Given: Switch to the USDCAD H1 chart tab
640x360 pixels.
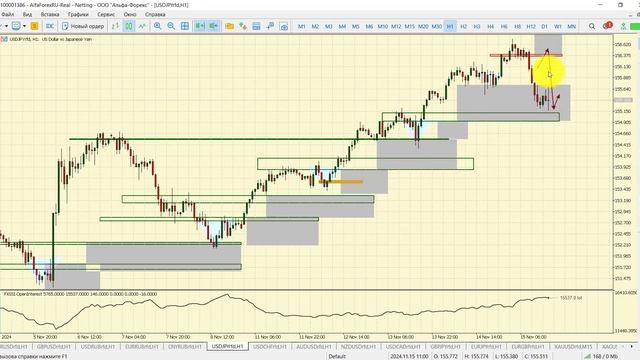Looking at the screenshot, I should [x=402, y=347].
